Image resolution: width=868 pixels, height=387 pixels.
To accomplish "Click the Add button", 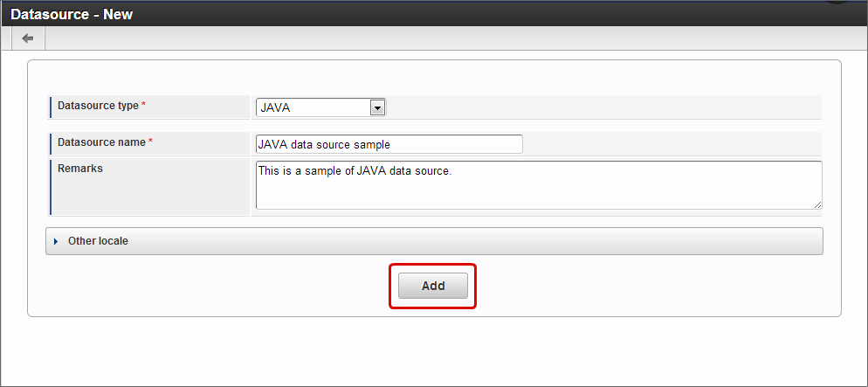I will 433,286.
